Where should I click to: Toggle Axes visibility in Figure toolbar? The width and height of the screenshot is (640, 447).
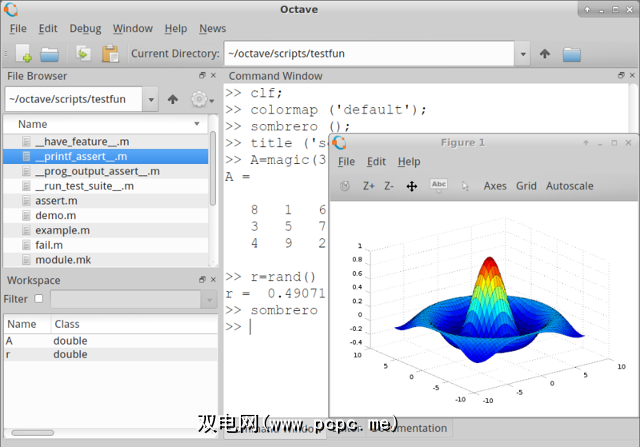(495, 186)
